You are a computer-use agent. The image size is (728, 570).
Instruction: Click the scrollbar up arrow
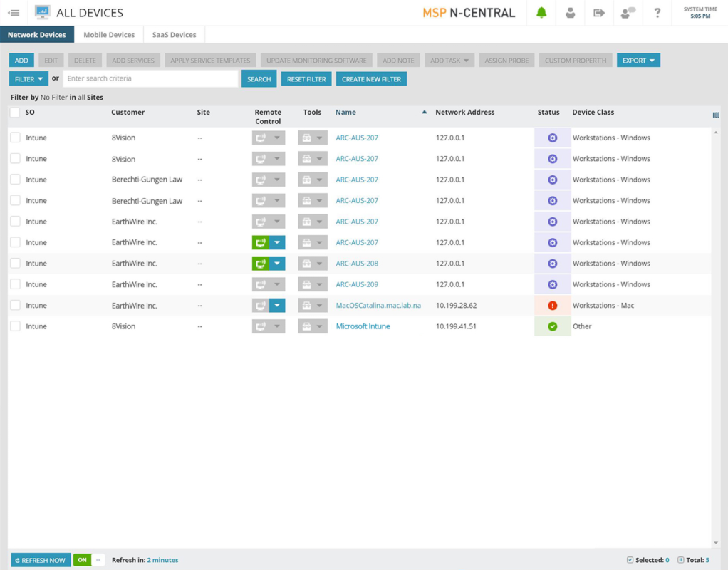pyautogui.click(x=716, y=133)
